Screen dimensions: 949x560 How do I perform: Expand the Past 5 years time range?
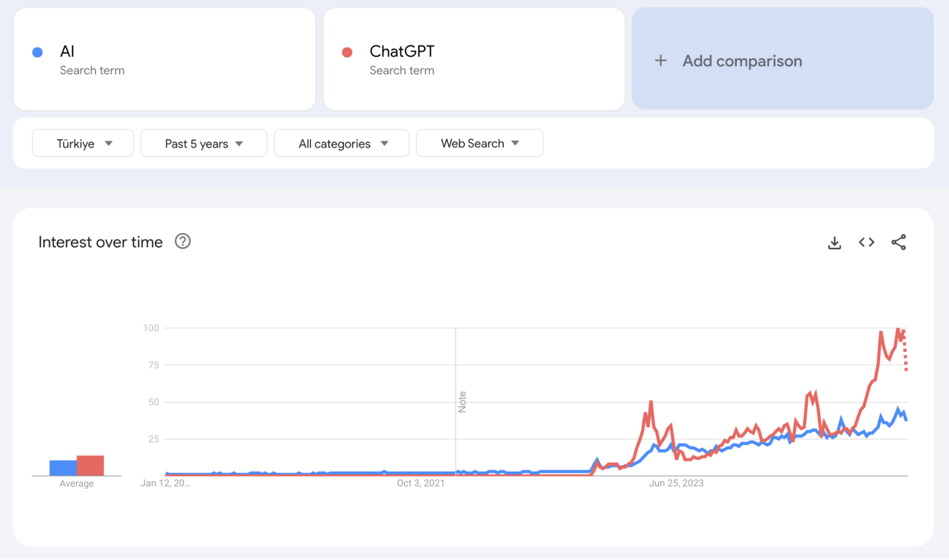coord(204,143)
